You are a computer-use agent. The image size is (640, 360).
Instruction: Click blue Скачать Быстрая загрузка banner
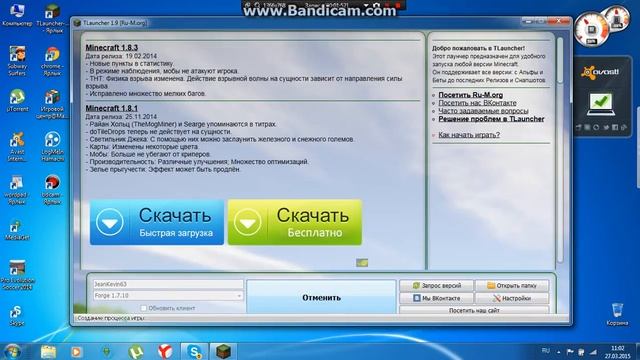[157, 222]
